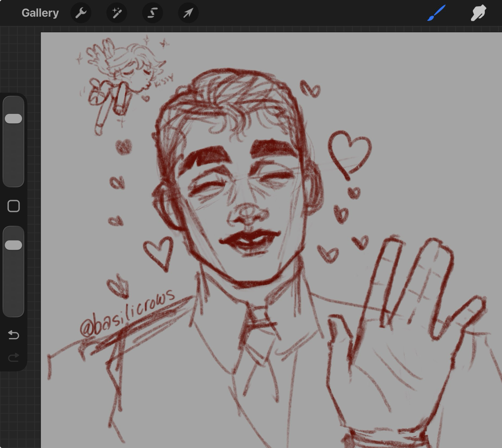Return to the Gallery
Image resolution: width=502 pixels, height=448 pixels.
pos(40,13)
